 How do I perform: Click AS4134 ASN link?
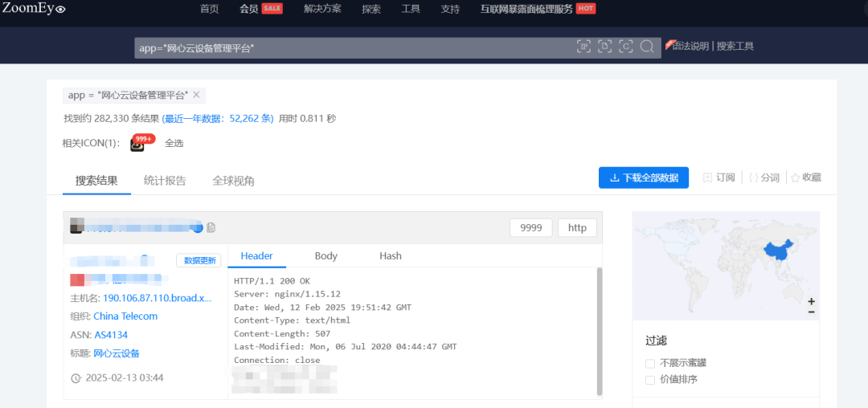click(111, 335)
